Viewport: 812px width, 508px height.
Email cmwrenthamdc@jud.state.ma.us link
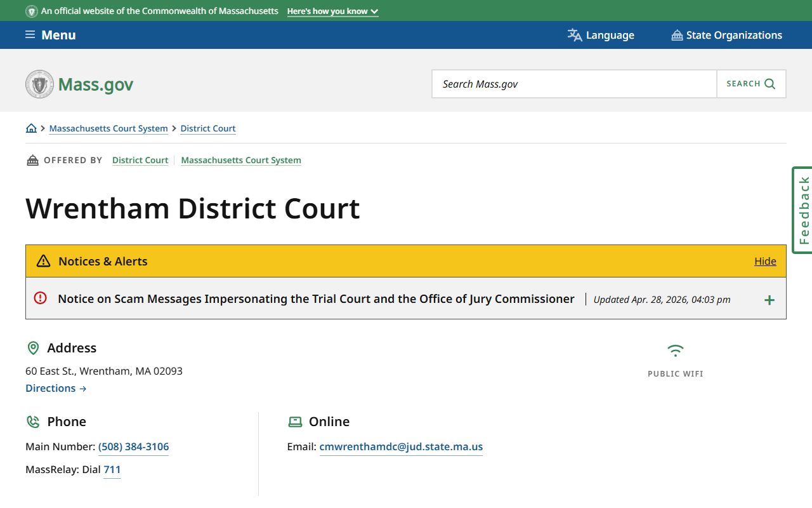coord(401,446)
